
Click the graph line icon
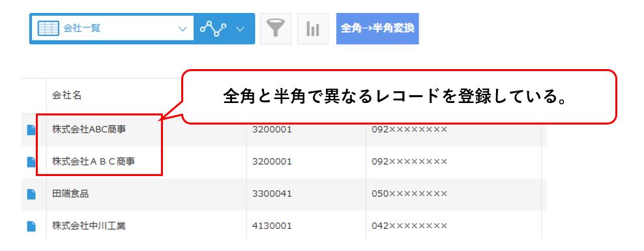[212, 29]
